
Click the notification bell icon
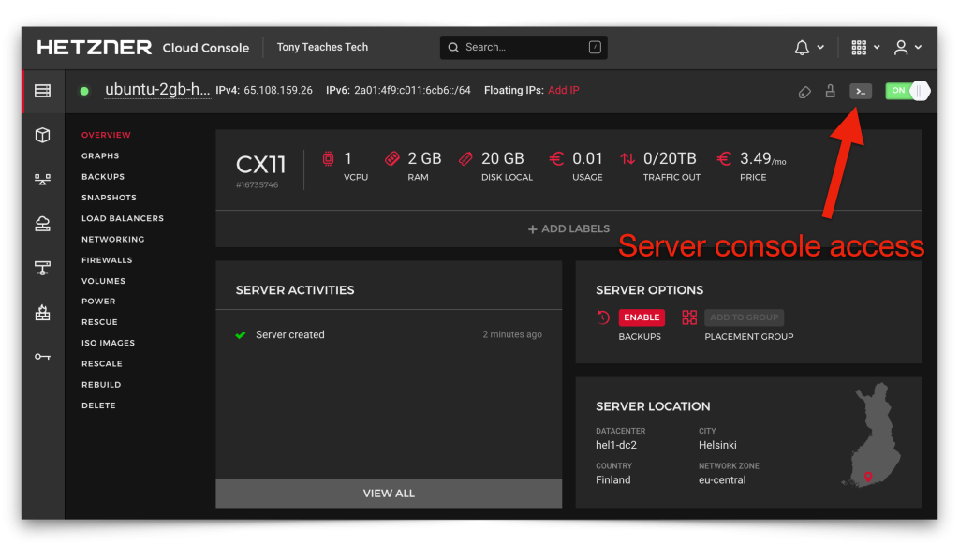tap(802, 47)
